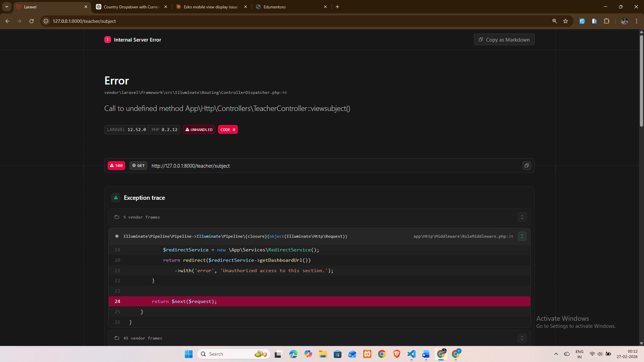The width and height of the screenshot is (644, 362).
Task: Open File Explorer from the taskbar
Action: point(323,354)
